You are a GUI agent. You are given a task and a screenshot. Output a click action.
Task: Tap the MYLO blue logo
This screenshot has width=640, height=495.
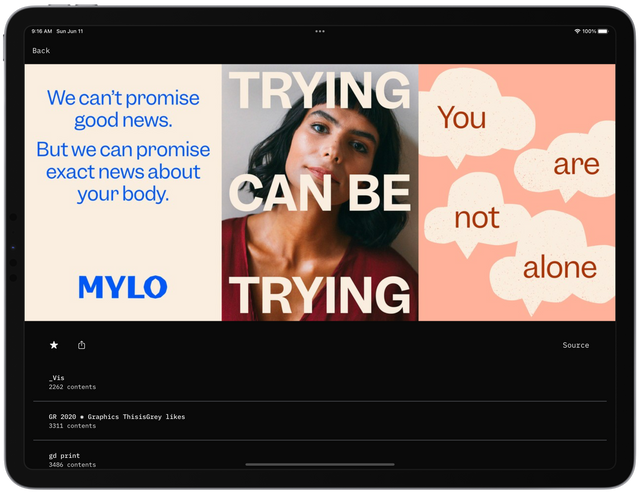(122, 288)
